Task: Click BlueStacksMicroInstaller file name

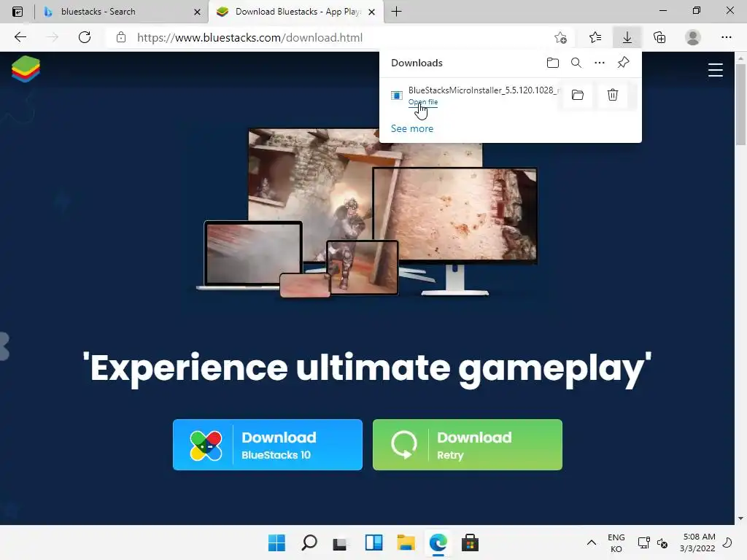Action: click(483, 90)
